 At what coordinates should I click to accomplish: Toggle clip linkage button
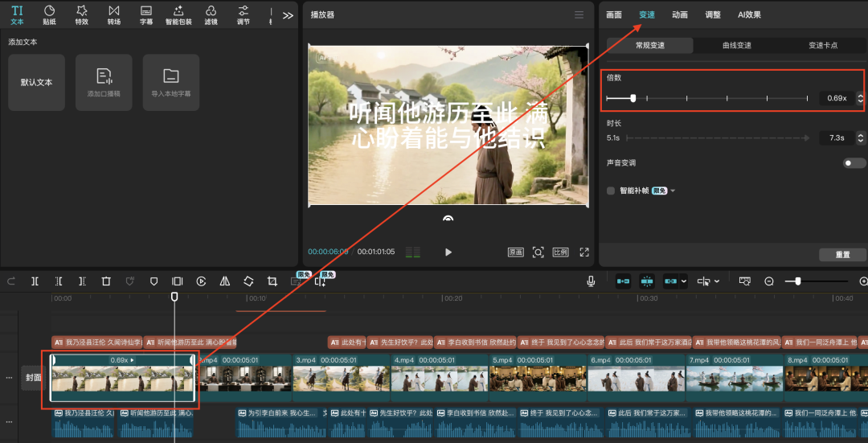tap(670, 281)
